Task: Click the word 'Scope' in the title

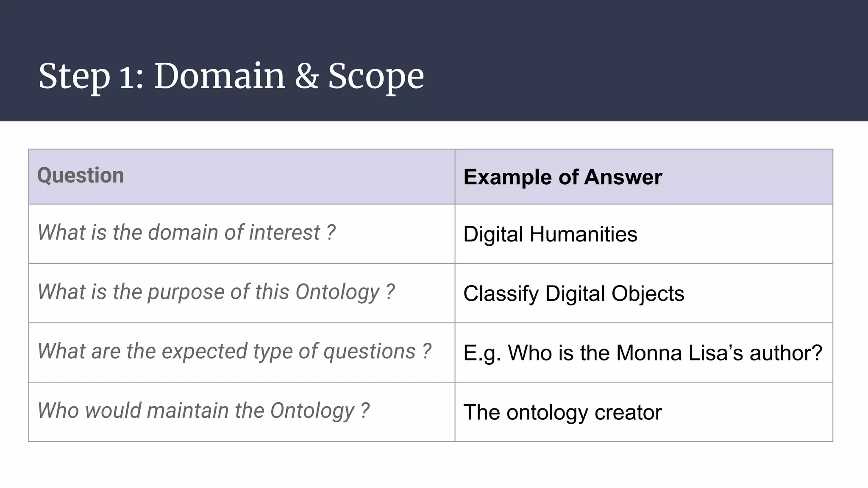Action: click(376, 76)
